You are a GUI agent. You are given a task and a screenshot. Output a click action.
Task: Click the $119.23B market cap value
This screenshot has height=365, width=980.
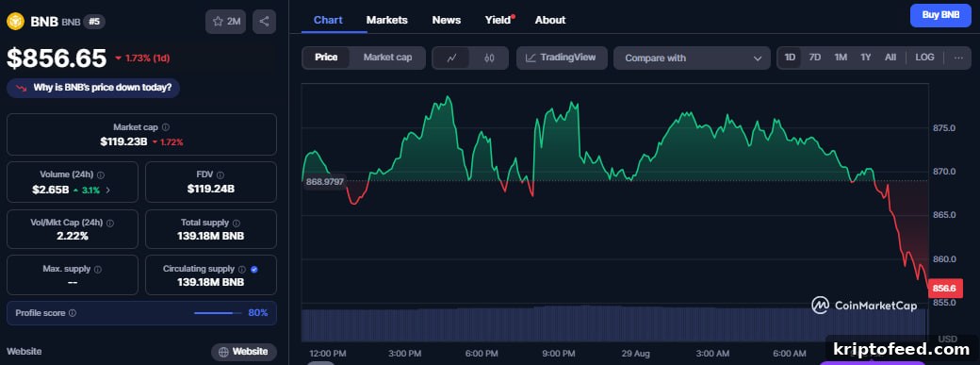tap(123, 142)
